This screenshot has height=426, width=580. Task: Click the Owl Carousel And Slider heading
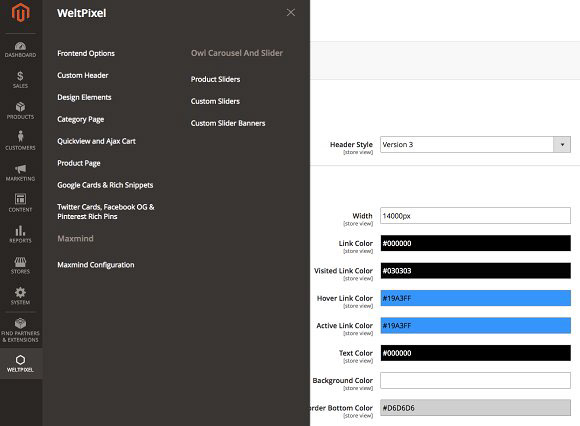[237, 53]
